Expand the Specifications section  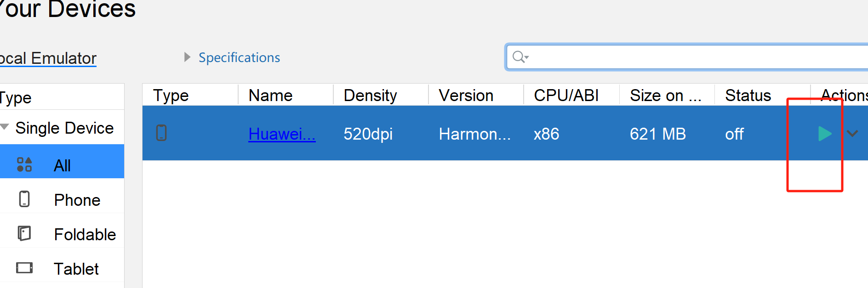[x=187, y=57]
